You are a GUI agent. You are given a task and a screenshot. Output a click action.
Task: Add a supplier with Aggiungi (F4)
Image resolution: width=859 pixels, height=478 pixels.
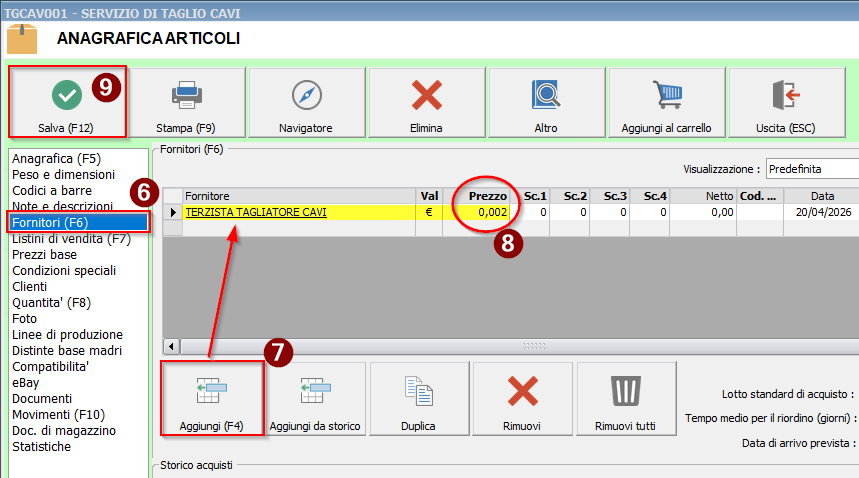211,400
